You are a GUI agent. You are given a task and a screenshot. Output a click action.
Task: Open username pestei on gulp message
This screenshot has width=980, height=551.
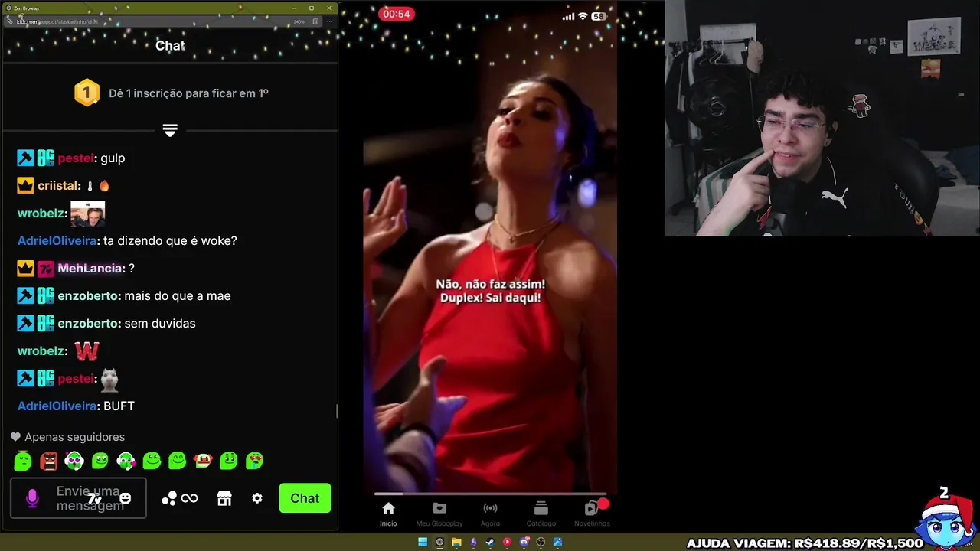[76, 158]
